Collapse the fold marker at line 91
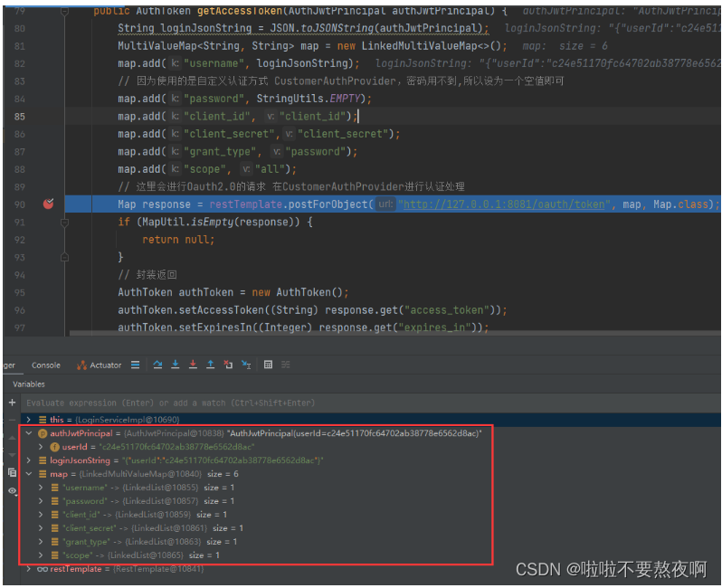 click(64, 223)
